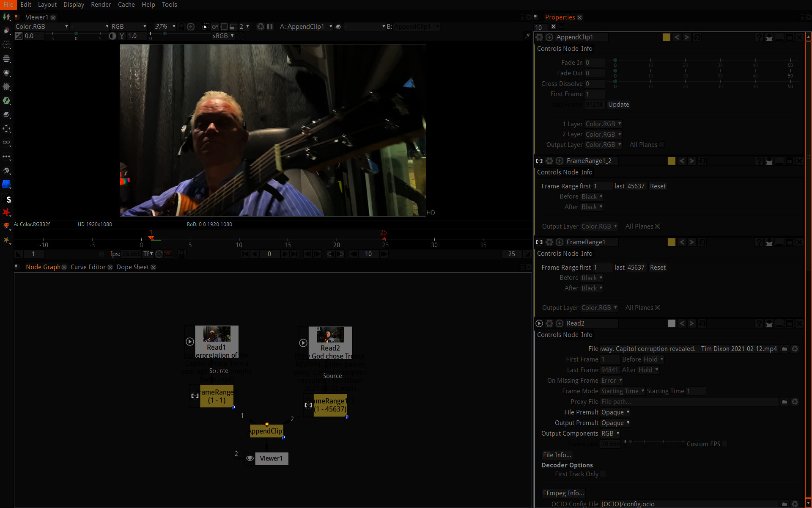812x508 pixels.
Task: Click the refresh viewer icon
Action: (261, 26)
